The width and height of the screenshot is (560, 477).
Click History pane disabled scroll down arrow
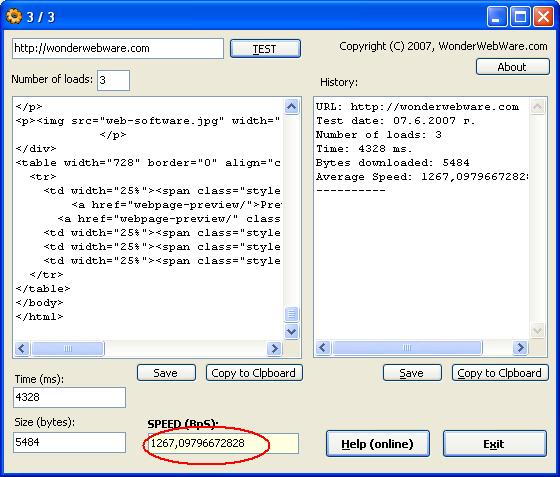(538, 331)
